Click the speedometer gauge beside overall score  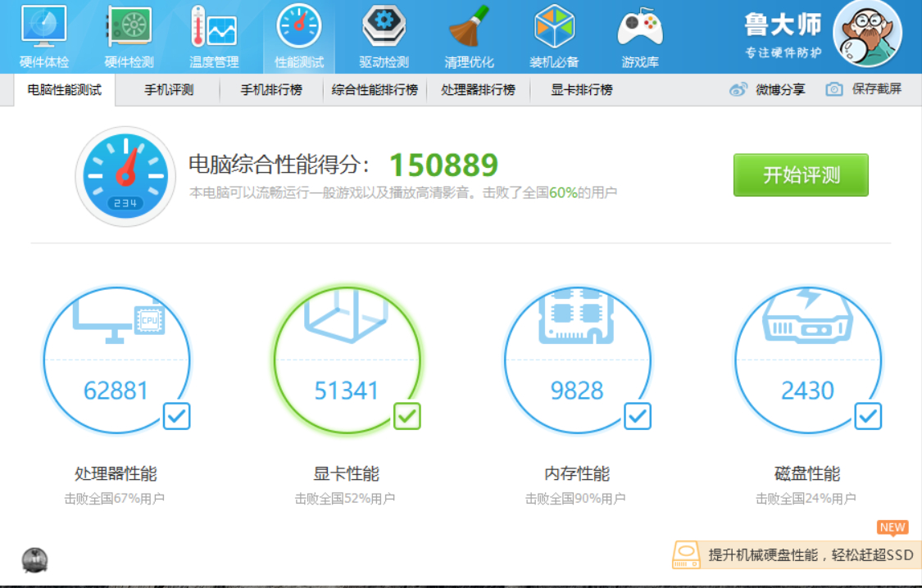[125, 176]
